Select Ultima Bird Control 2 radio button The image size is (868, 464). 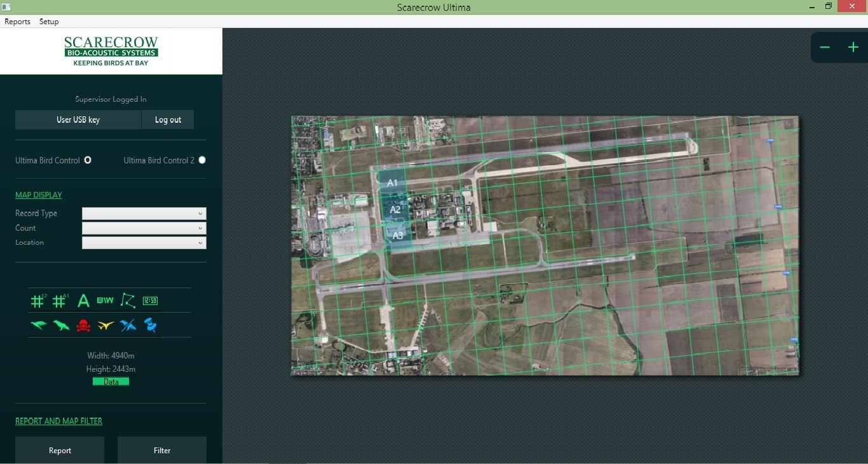(202, 160)
